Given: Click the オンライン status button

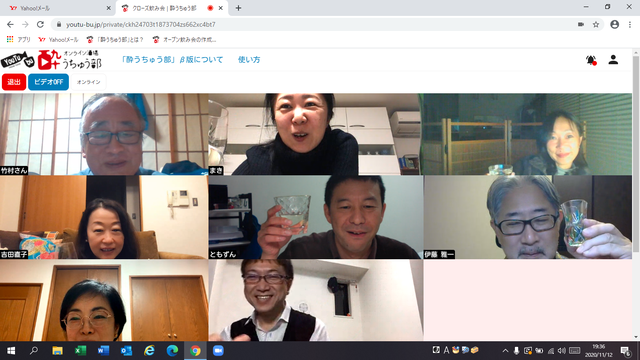Looking at the screenshot, I should tap(88, 82).
